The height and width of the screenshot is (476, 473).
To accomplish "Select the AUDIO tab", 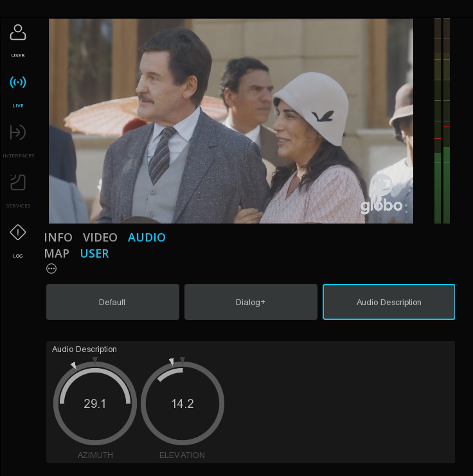I will pos(147,238).
